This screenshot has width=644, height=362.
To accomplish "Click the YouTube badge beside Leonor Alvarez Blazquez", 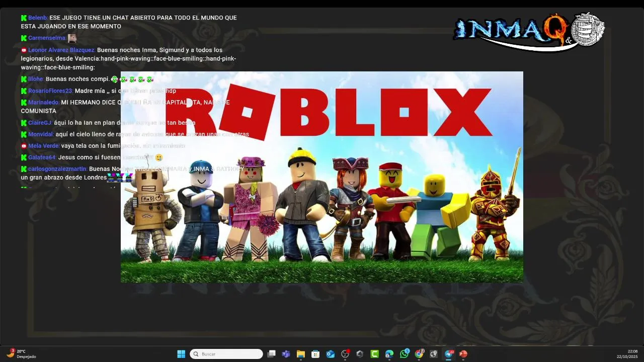I will click(x=24, y=50).
